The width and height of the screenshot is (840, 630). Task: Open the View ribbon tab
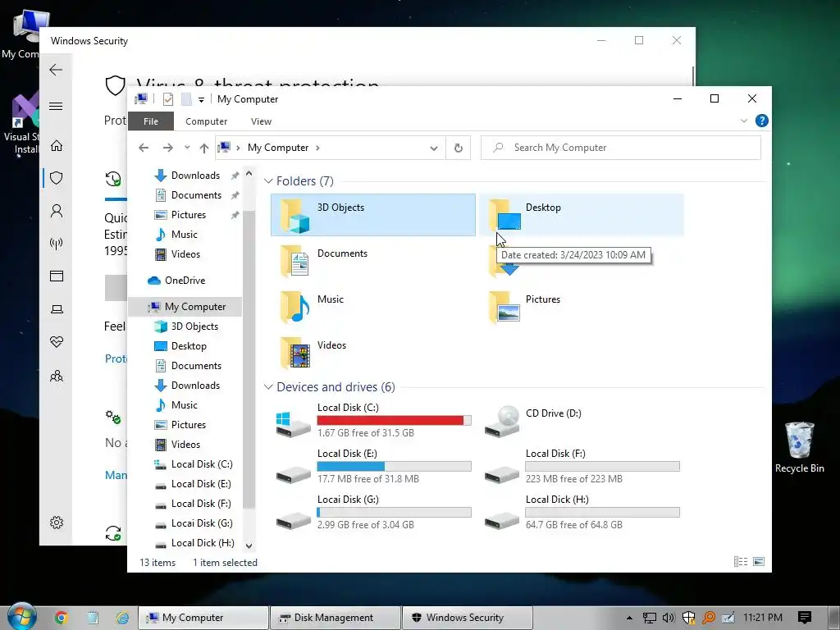tap(261, 121)
